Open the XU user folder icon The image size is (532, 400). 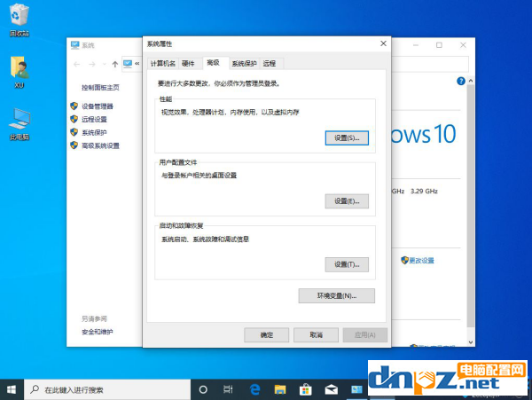(x=19, y=72)
